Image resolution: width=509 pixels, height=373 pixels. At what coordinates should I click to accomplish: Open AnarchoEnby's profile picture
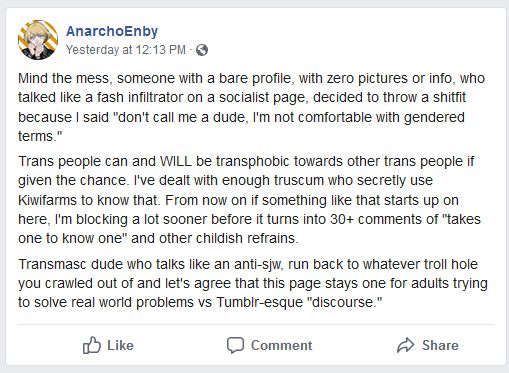coord(38,40)
